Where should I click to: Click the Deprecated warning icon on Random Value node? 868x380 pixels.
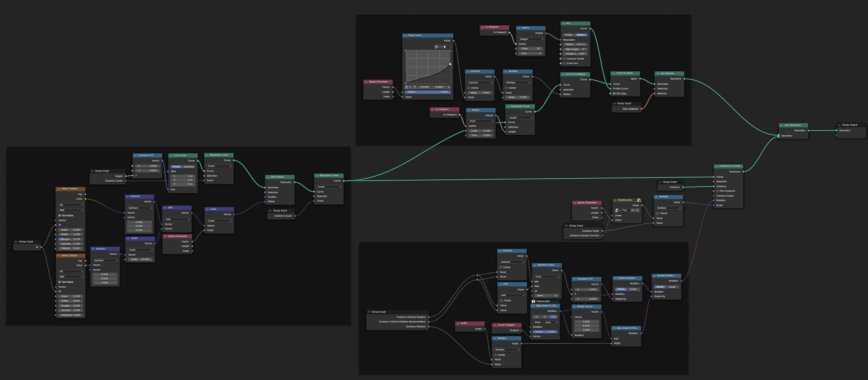533,301
